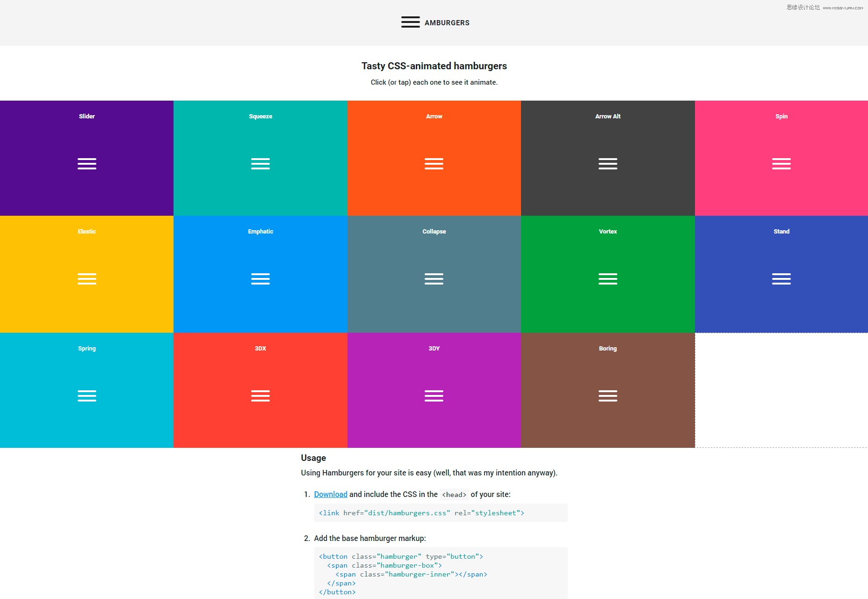Viewport: 868px width, 599px height.
Task: Open the Download link in Usage
Action: 331,494
